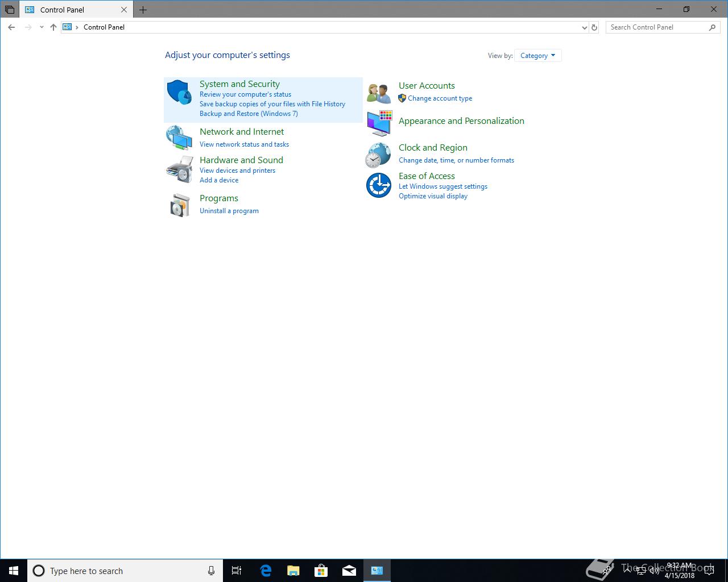Click the Ease of Access icon
Screen dimensions: 728x582
pos(378,185)
